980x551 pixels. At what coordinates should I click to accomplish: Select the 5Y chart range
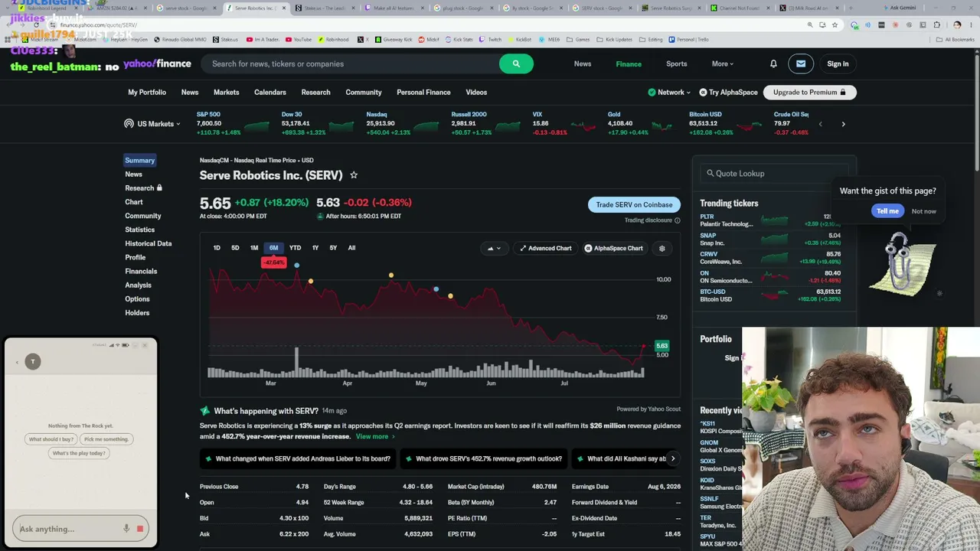pos(333,248)
